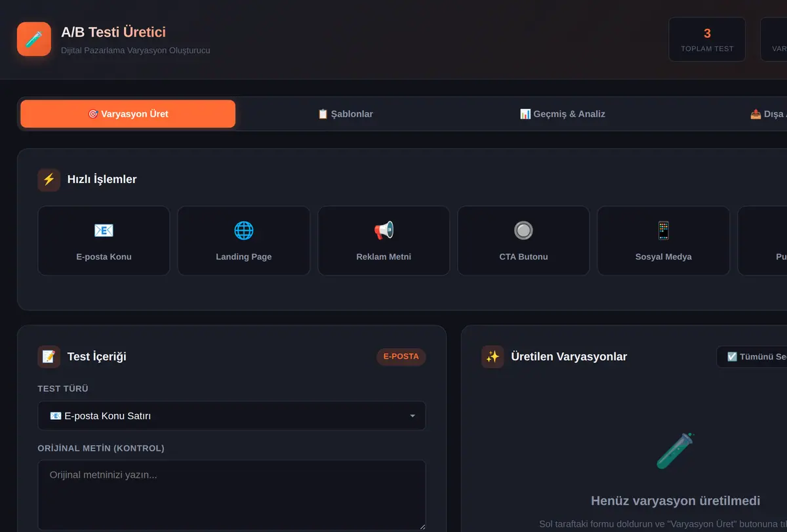The width and height of the screenshot is (787, 532).
Task: Click the E-POSTA badge
Action: [401, 357]
